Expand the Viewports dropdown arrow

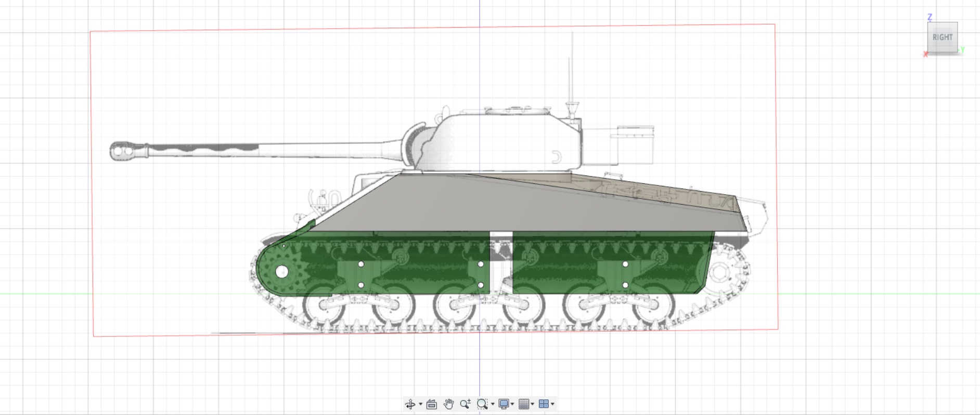click(x=552, y=404)
